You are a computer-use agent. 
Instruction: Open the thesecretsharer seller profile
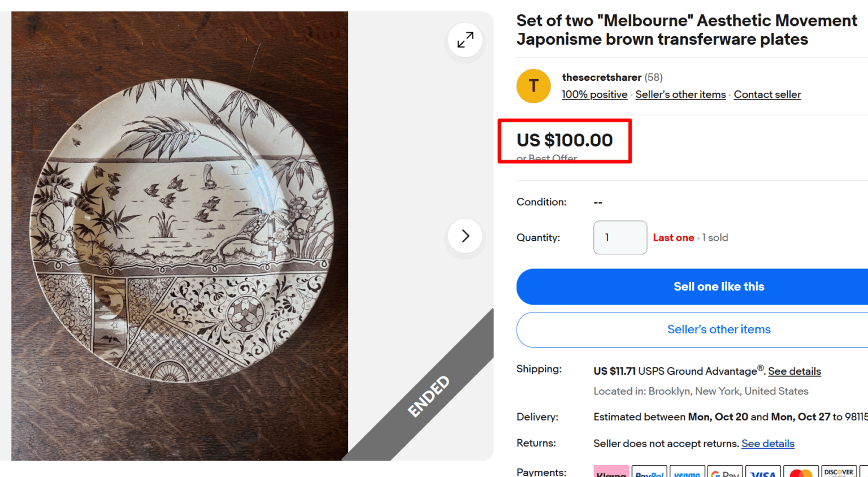tap(601, 77)
